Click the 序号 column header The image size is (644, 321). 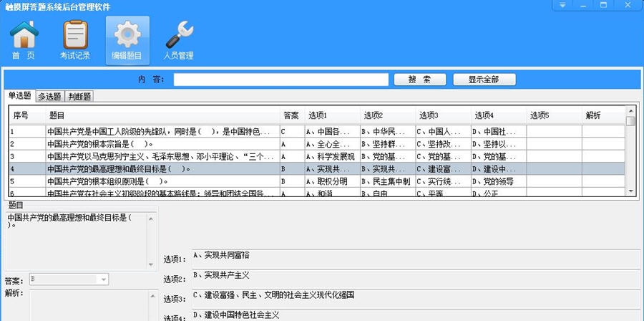pos(27,115)
